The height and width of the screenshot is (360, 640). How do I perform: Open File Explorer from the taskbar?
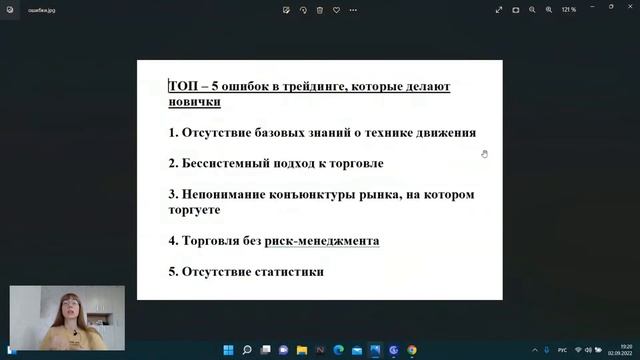(x=302, y=350)
